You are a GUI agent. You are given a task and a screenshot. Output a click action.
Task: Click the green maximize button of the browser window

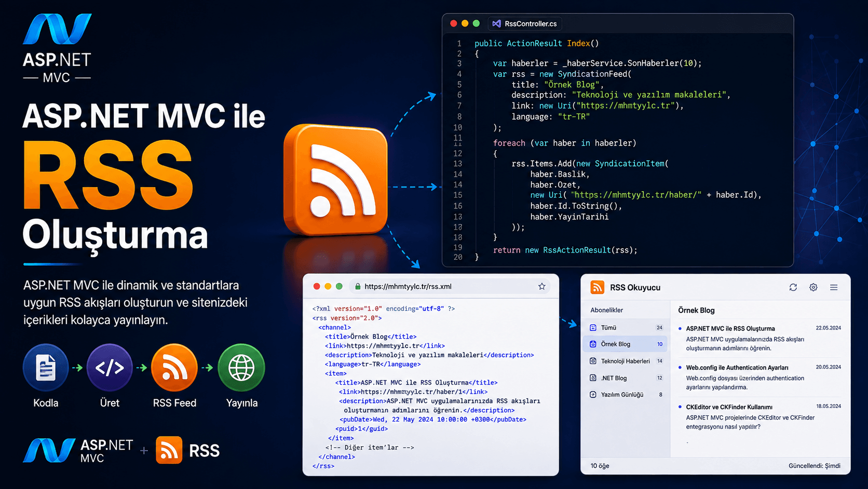click(x=339, y=286)
